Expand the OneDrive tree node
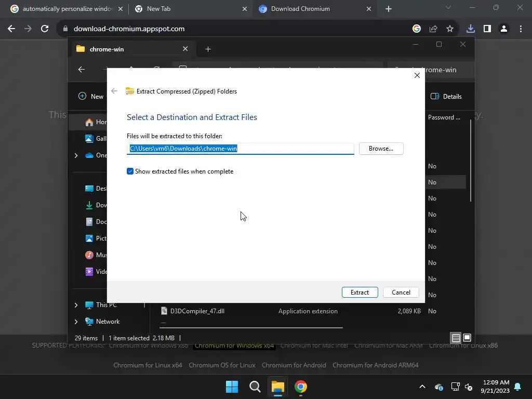The image size is (532, 399). click(x=76, y=155)
